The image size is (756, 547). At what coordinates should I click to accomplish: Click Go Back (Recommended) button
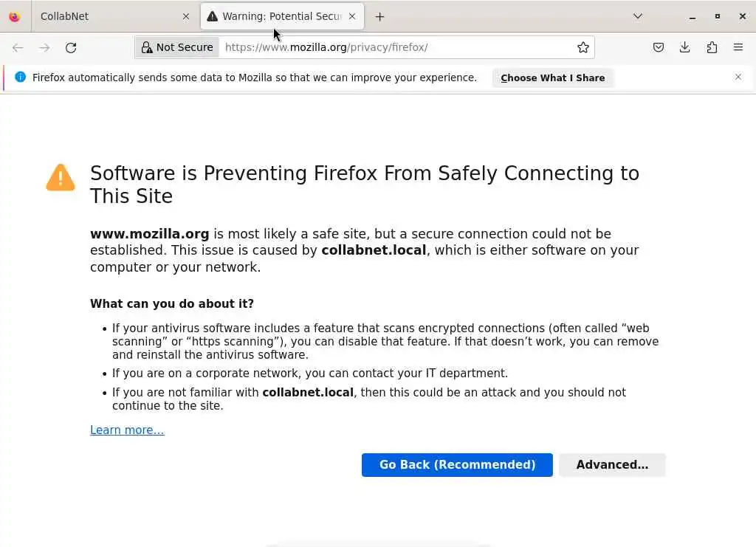(x=457, y=465)
